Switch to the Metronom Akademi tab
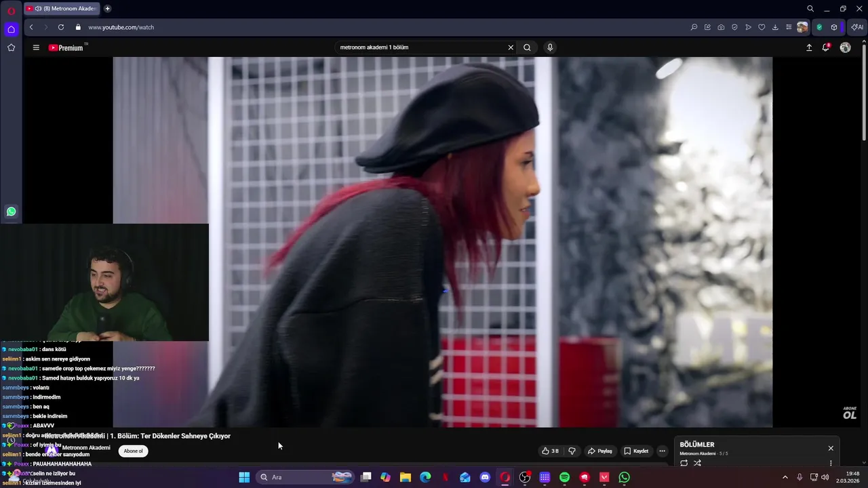Image resolution: width=868 pixels, height=488 pixels. [x=62, y=9]
